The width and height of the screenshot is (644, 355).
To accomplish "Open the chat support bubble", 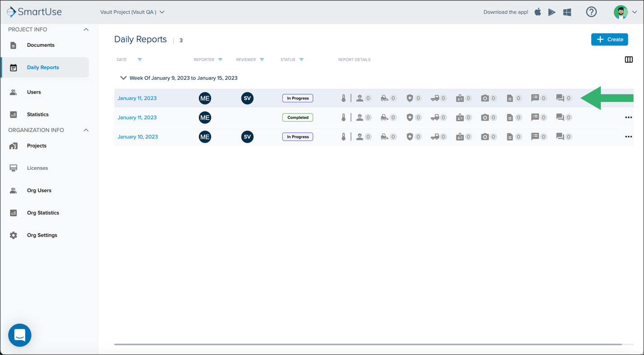I will [x=20, y=335].
